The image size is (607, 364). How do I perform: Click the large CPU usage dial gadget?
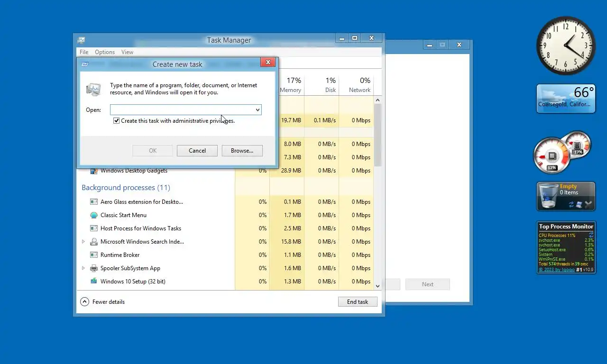coord(552,155)
